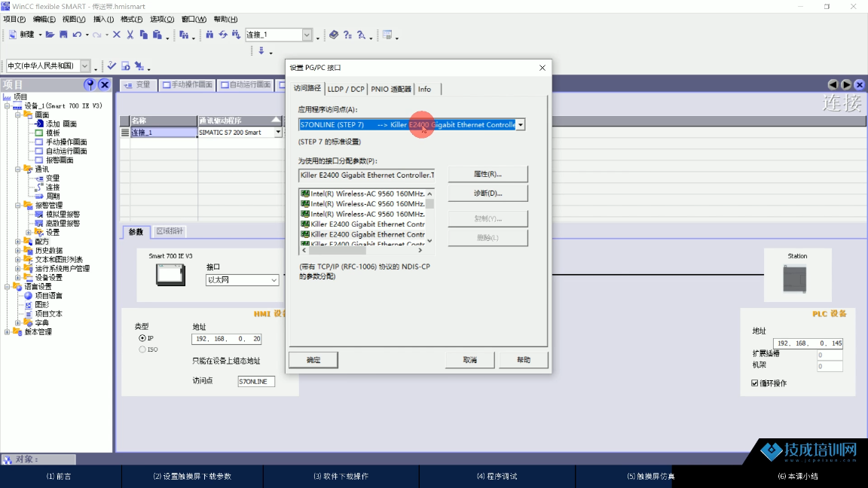Open 项目语言 in the project tree
The width and height of the screenshot is (868, 488).
coord(49,295)
